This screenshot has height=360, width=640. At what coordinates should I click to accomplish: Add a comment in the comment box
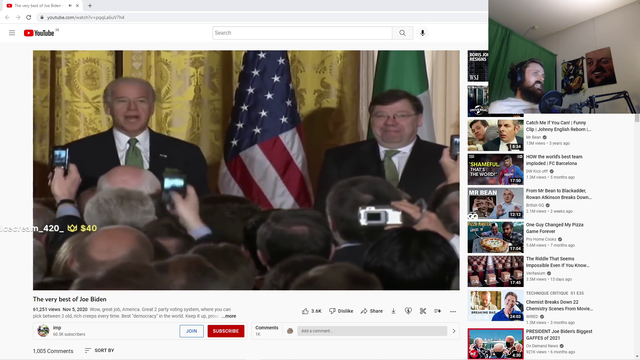coord(372,331)
